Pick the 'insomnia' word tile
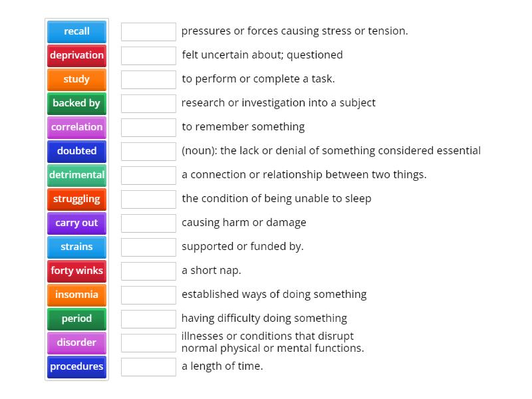 tap(76, 295)
